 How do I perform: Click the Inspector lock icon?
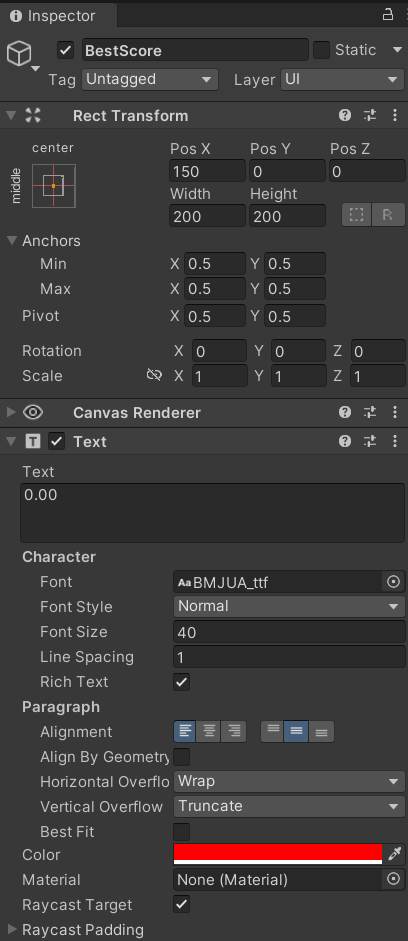coord(388,14)
